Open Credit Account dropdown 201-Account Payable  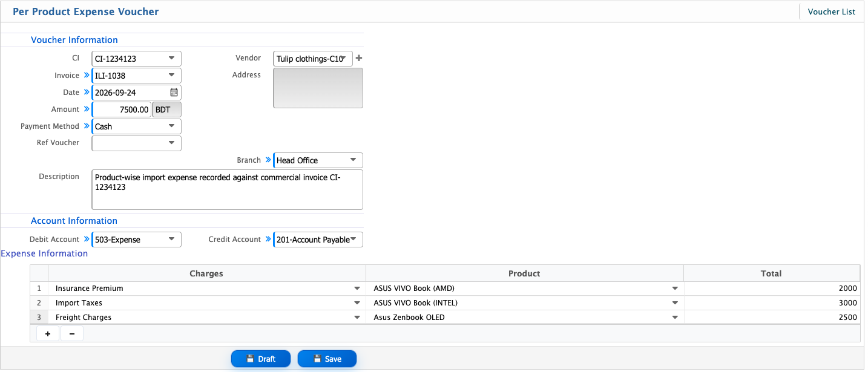(318, 240)
